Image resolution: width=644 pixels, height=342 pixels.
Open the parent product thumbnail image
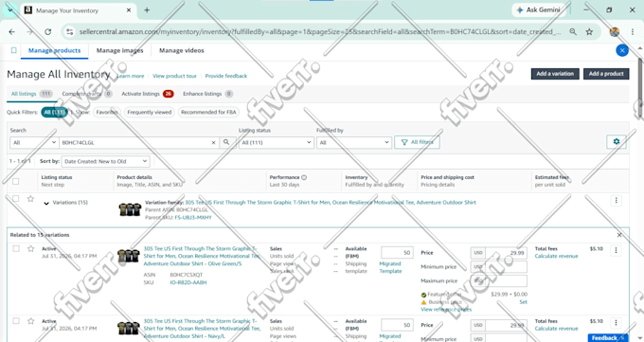coord(130,209)
